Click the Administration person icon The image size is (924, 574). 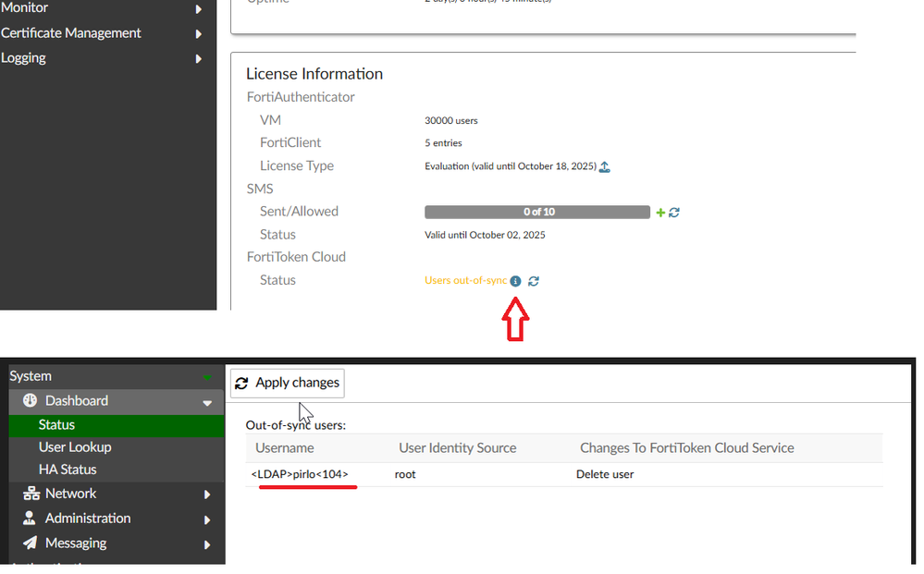tap(29, 518)
